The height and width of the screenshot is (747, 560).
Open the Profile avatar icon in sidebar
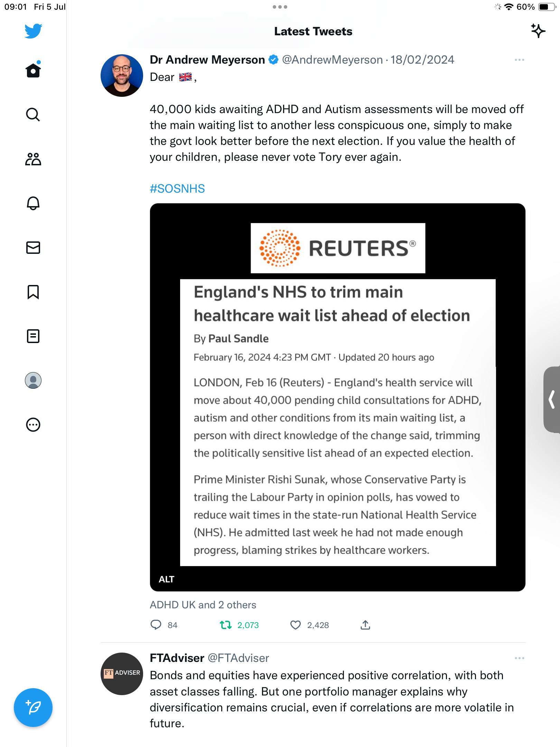click(33, 380)
